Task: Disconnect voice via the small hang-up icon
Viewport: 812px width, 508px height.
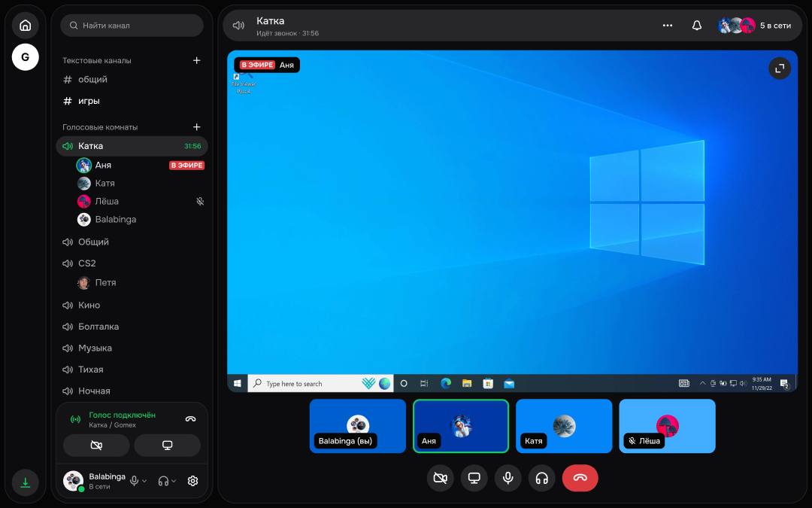Action: [x=190, y=419]
